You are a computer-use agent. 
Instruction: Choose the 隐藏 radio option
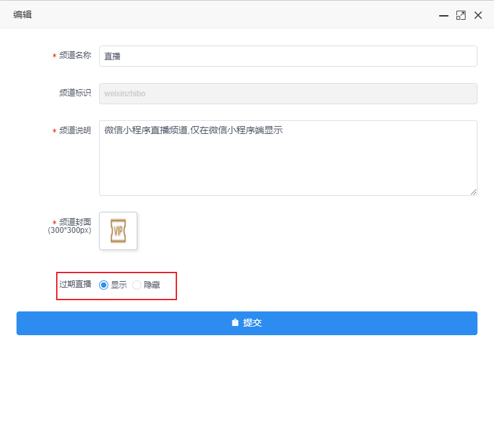point(137,285)
